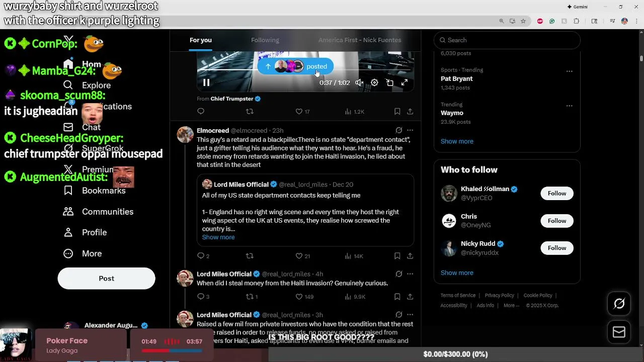Share Elmocreed's post
The height and width of the screenshot is (362, 644).
(x=410, y=256)
